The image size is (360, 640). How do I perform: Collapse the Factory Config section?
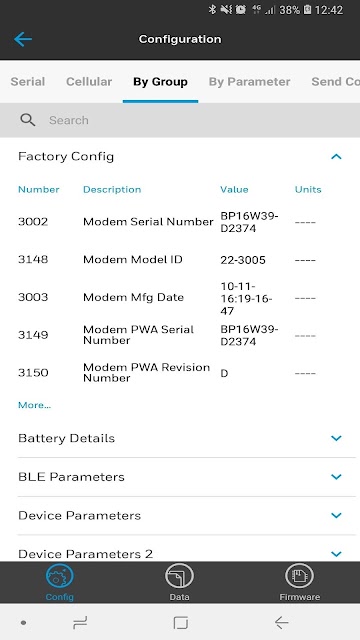click(336, 156)
